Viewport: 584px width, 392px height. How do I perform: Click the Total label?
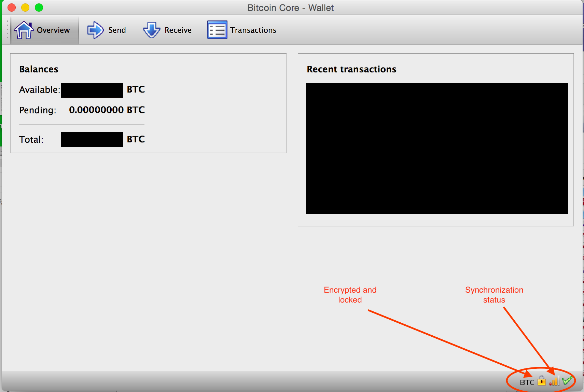pyautogui.click(x=31, y=140)
